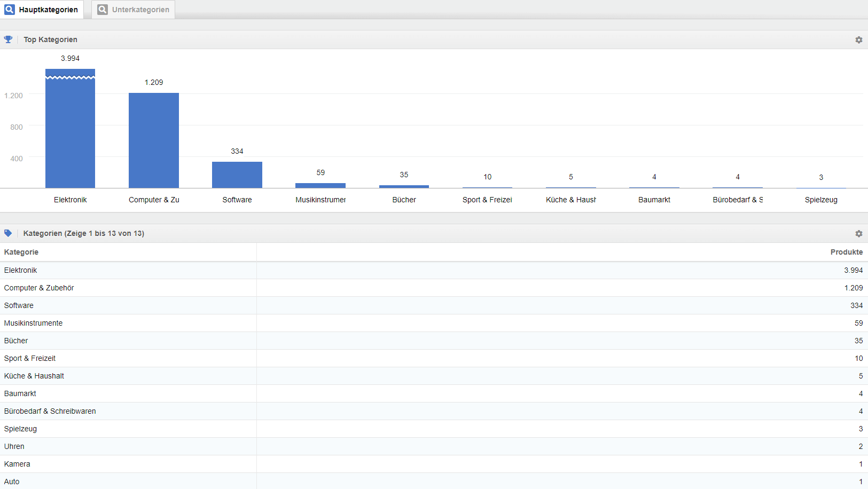868x489 pixels.
Task: Click the Elektronik bar in chart
Action: (70, 133)
